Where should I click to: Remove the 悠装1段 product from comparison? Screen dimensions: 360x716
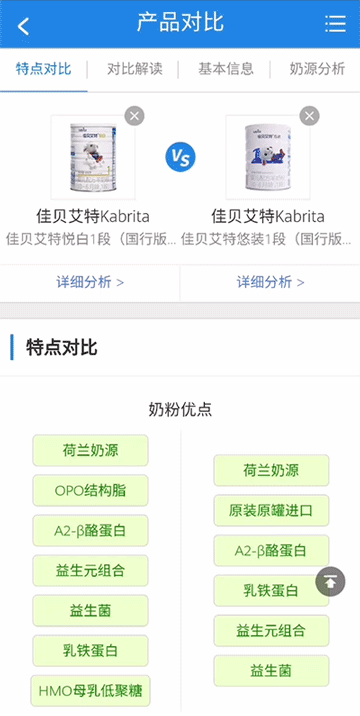tap(309, 116)
